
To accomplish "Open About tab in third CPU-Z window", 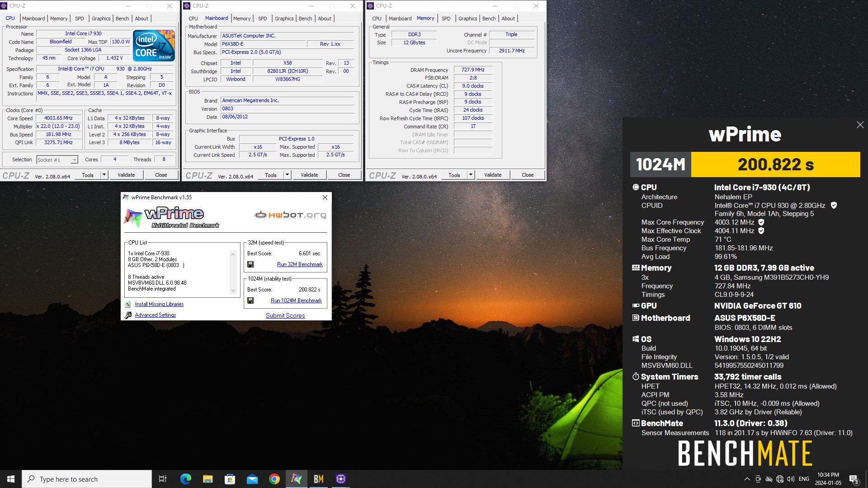I will (x=508, y=19).
